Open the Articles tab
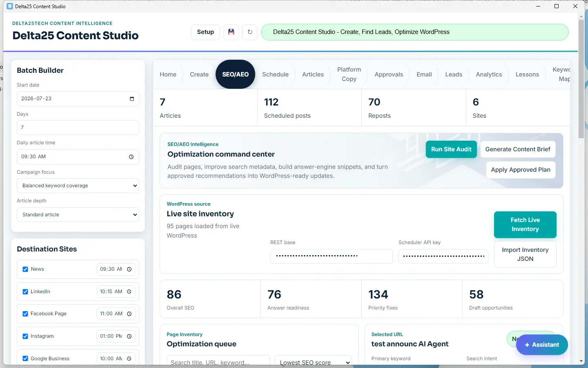Image resolution: width=588 pixels, height=368 pixels. click(x=313, y=74)
